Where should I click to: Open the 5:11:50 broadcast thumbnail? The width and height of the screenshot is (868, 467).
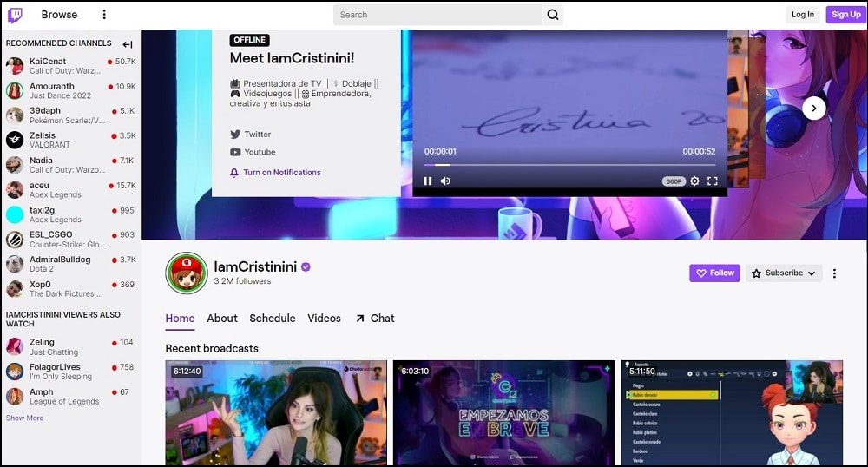click(732, 413)
